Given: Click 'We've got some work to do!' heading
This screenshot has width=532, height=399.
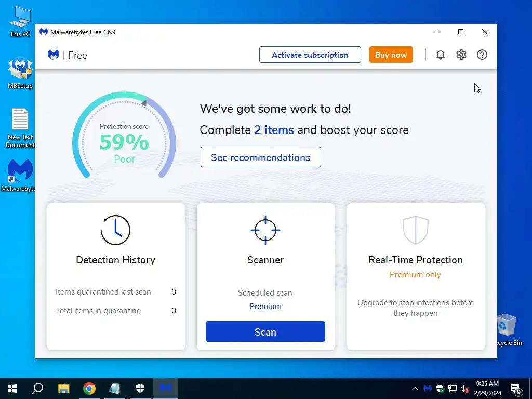Looking at the screenshot, I should [x=275, y=109].
